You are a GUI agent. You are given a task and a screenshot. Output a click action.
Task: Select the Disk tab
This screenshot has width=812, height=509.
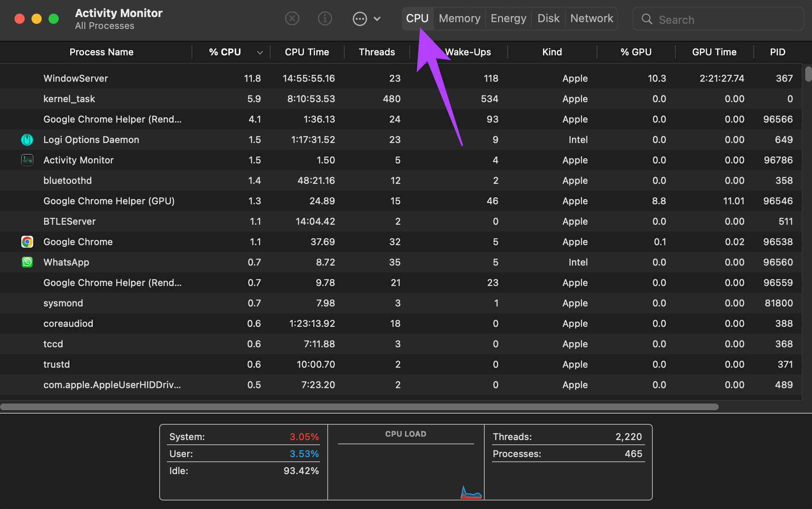point(549,19)
